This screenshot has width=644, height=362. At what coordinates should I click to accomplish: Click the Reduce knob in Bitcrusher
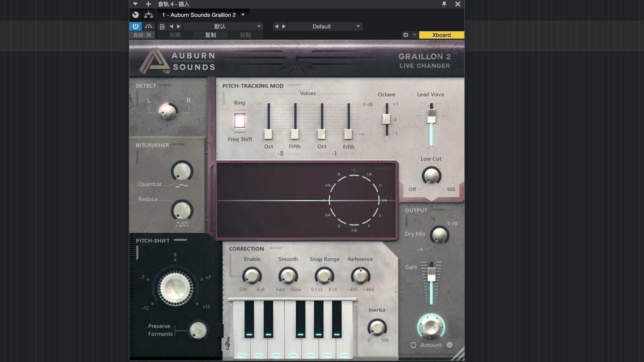point(182,211)
